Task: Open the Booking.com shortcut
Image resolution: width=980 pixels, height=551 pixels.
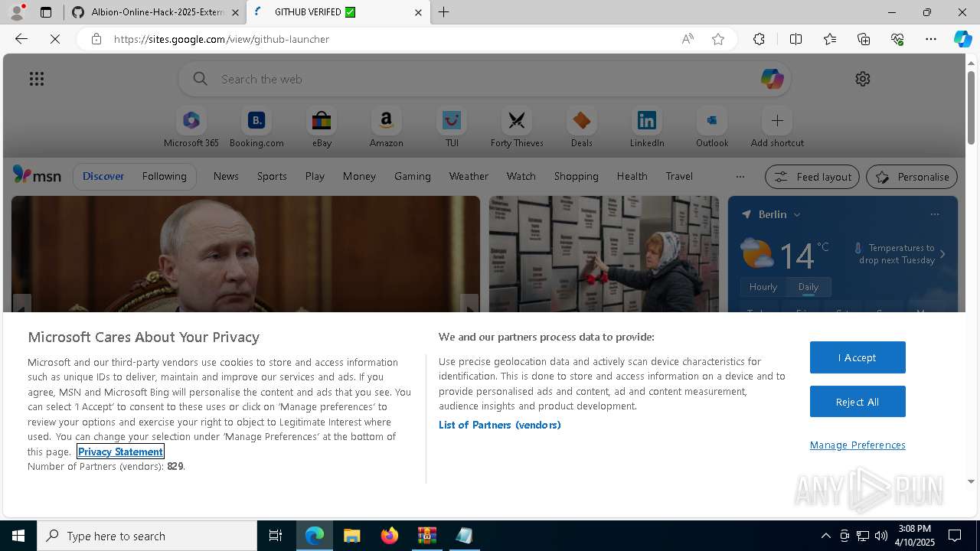Action: [256, 128]
